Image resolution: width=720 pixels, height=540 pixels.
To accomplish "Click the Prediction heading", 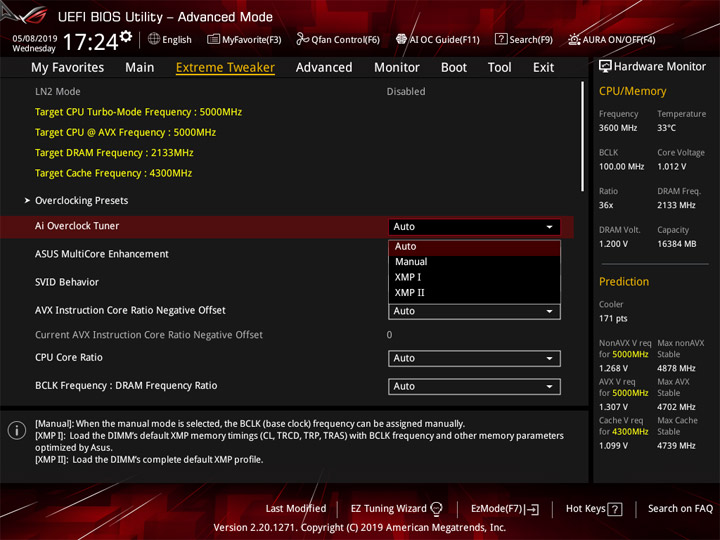I will click(624, 281).
